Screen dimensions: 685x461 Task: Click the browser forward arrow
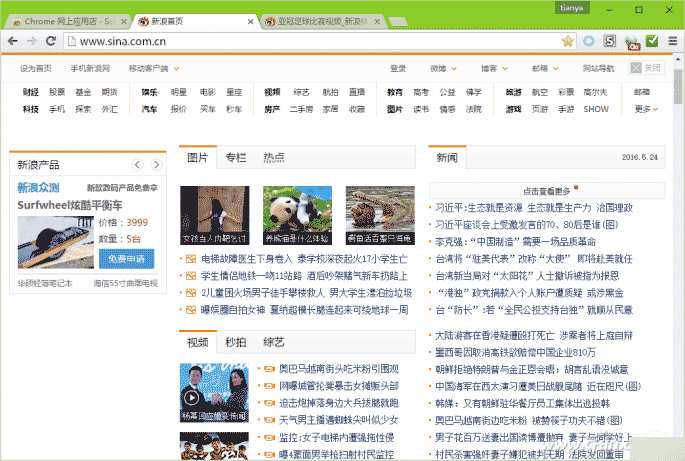point(32,41)
